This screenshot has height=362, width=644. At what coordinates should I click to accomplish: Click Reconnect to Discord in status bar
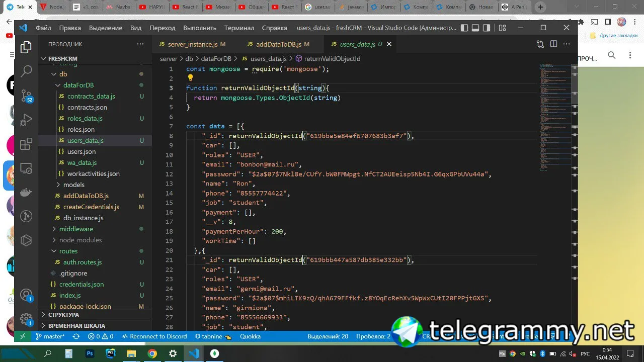pos(154,336)
